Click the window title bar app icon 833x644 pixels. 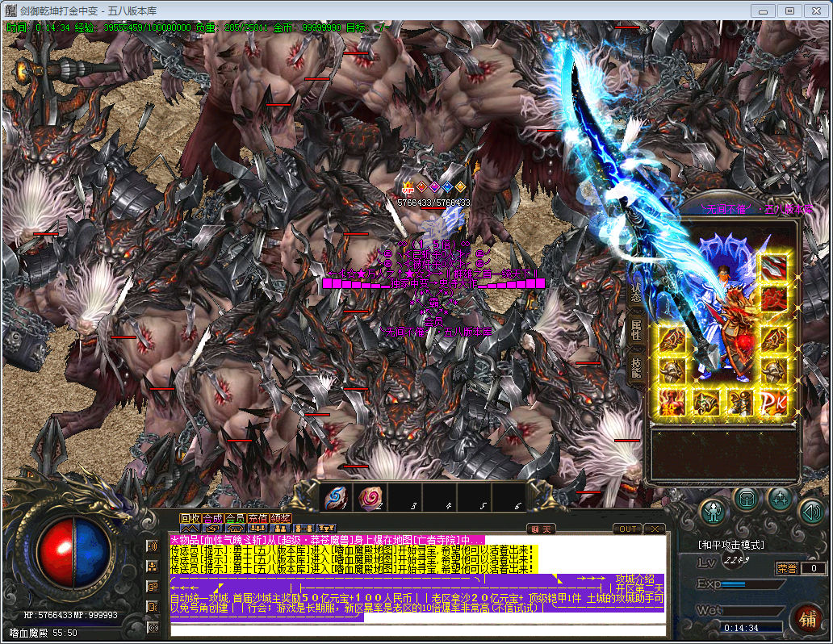click(x=10, y=10)
